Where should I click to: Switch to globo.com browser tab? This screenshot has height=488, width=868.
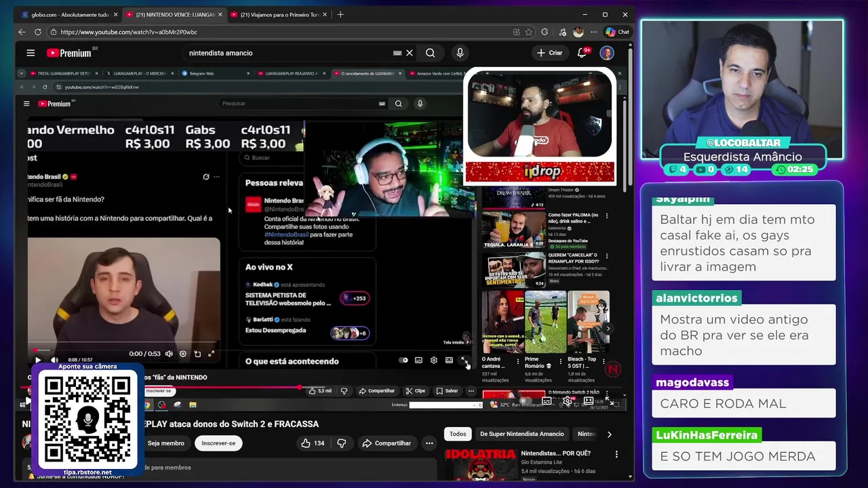pos(68,14)
